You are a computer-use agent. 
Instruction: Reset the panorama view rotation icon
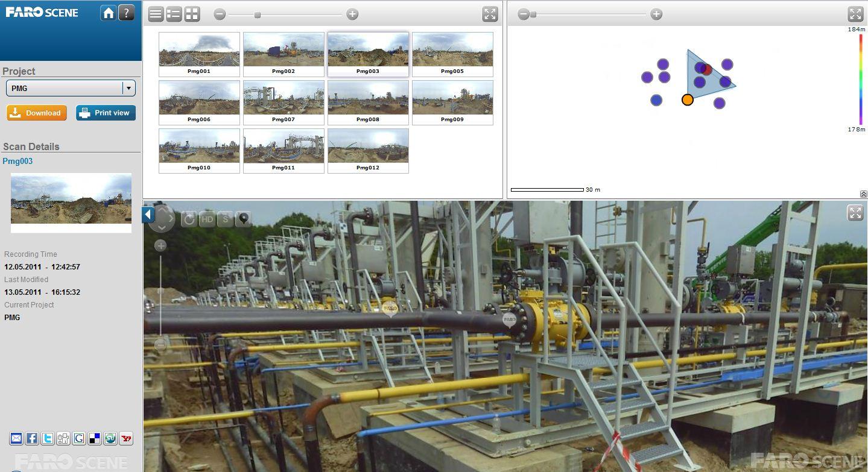point(189,219)
